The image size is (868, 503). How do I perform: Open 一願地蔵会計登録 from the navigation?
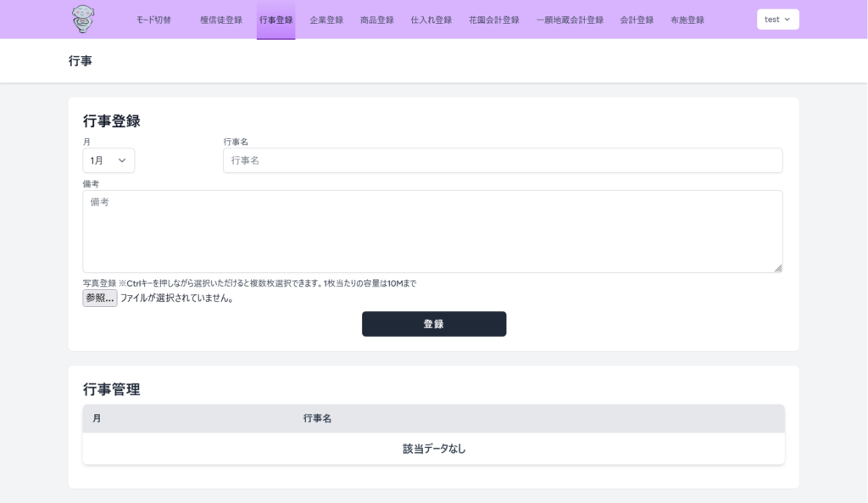click(569, 20)
